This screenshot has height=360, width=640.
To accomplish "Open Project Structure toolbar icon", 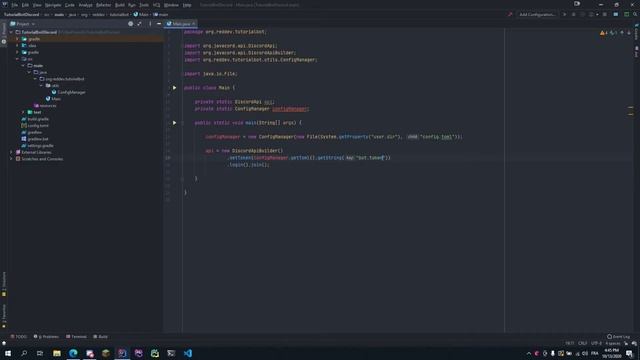I will [x=616, y=14].
